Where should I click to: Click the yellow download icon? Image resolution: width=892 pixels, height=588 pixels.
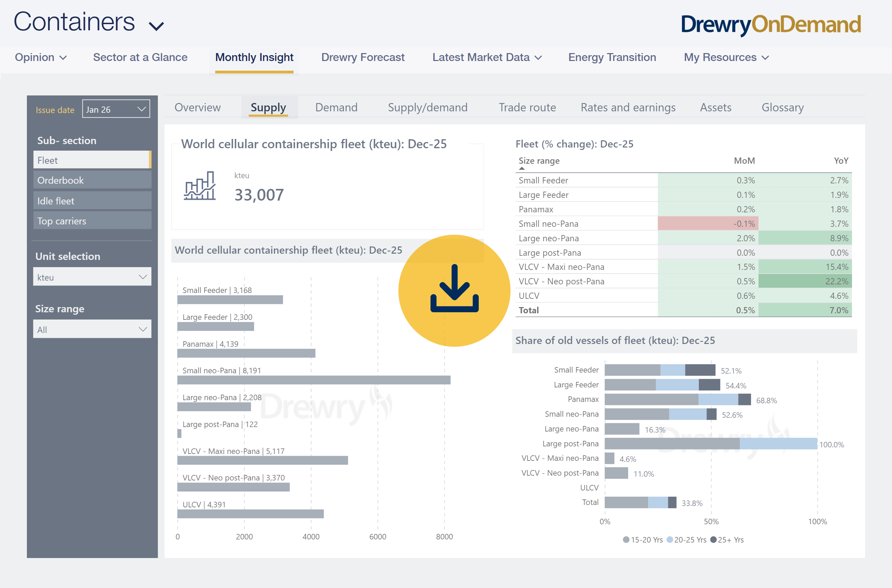coord(454,290)
